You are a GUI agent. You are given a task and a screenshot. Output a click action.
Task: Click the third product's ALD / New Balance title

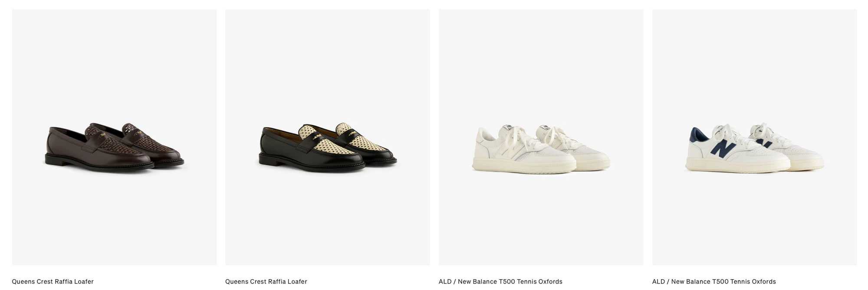500,282
